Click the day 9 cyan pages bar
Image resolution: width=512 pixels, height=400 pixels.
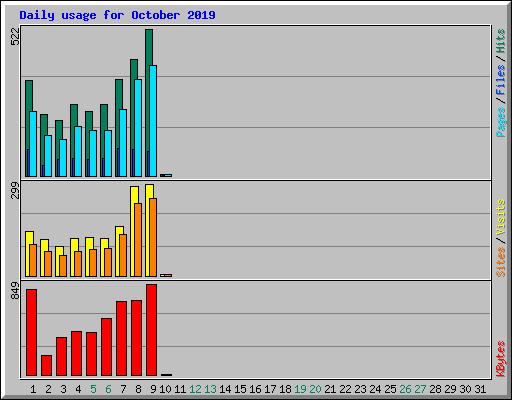click(x=153, y=121)
